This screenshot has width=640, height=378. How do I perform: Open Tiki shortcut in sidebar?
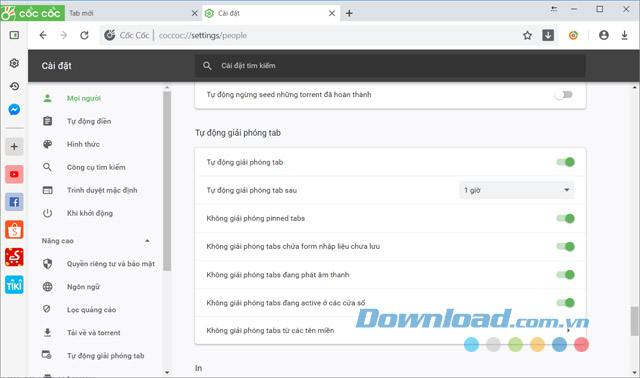[x=14, y=285]
